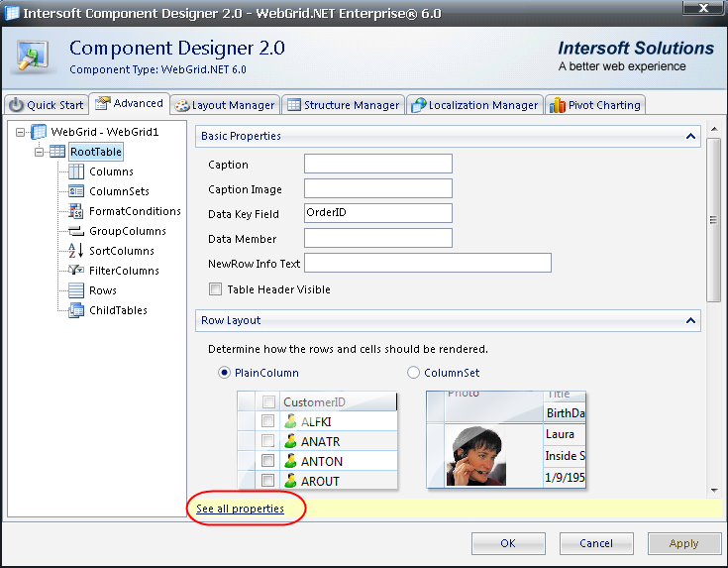Collapse the Basic Properties section
The image size is (728, 568).
[x=690, y=136]
